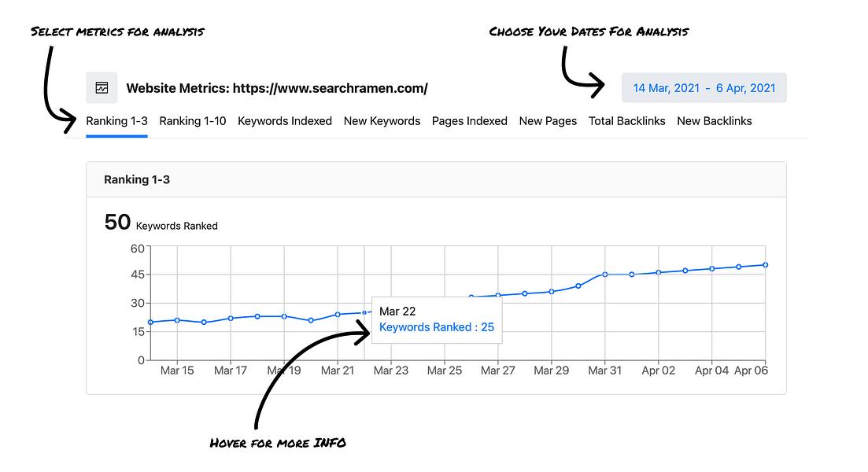
Task: Click the Mar 23 x-axis label
Action: click(391, 371)
